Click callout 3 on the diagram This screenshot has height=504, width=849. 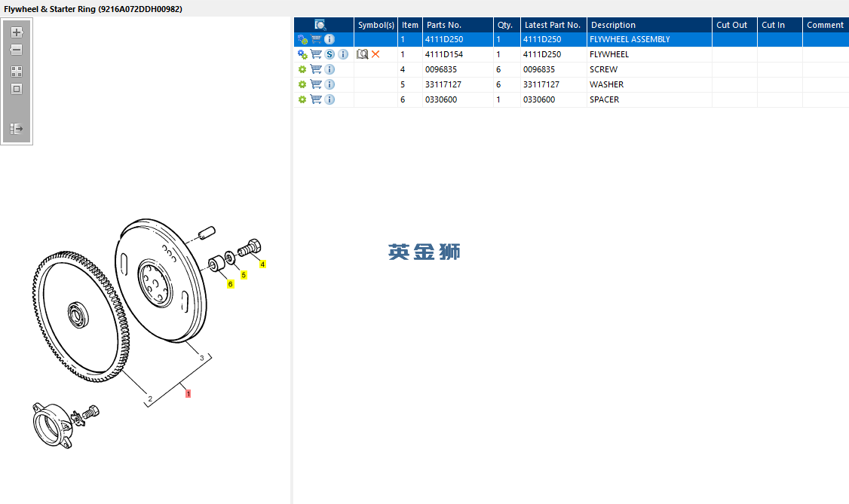tap(202, 358)
